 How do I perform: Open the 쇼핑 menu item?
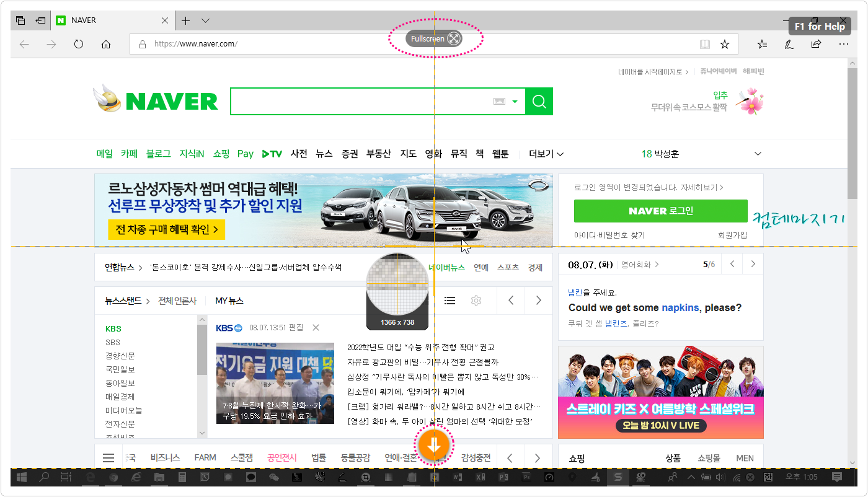221,154
